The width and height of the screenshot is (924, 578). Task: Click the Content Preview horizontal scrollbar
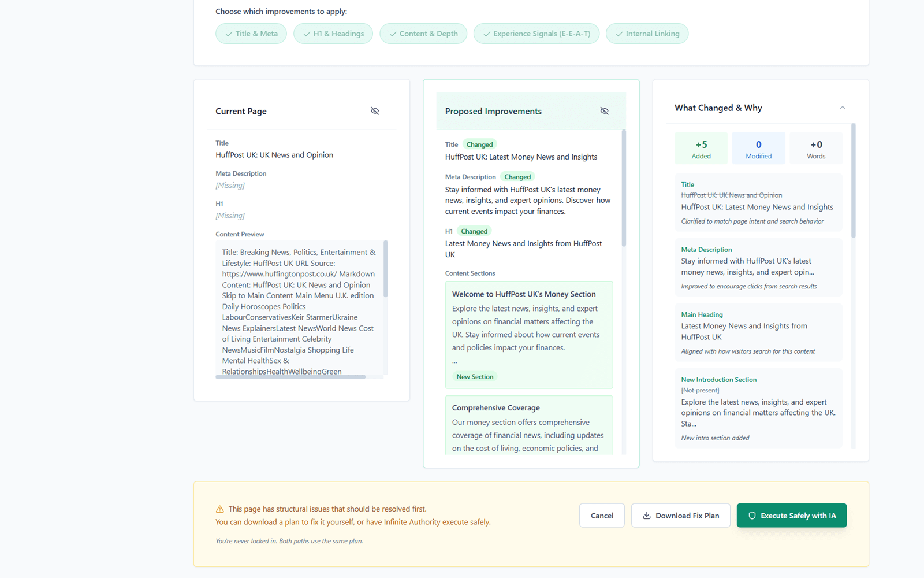coord(290,377)
